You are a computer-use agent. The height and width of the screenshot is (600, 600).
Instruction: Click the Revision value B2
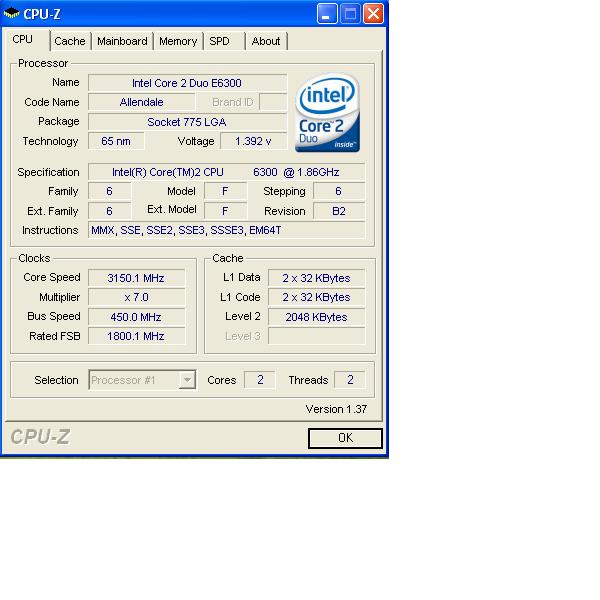339,211
